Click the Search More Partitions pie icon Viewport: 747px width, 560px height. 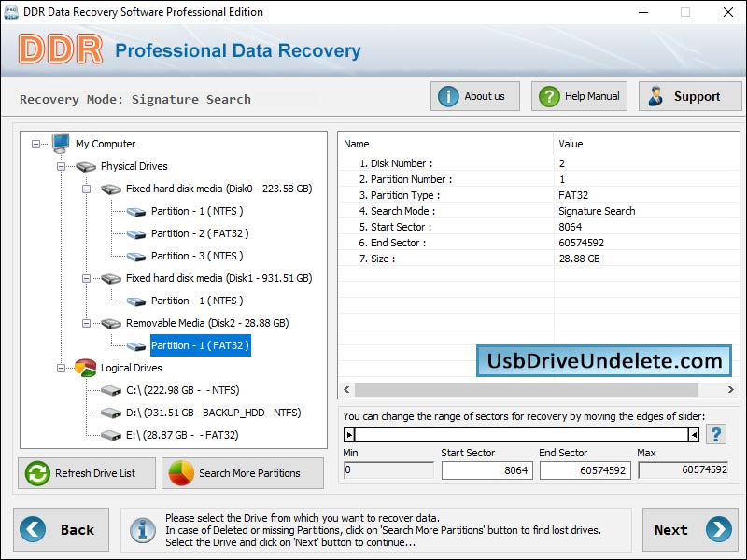coord(181,473)
